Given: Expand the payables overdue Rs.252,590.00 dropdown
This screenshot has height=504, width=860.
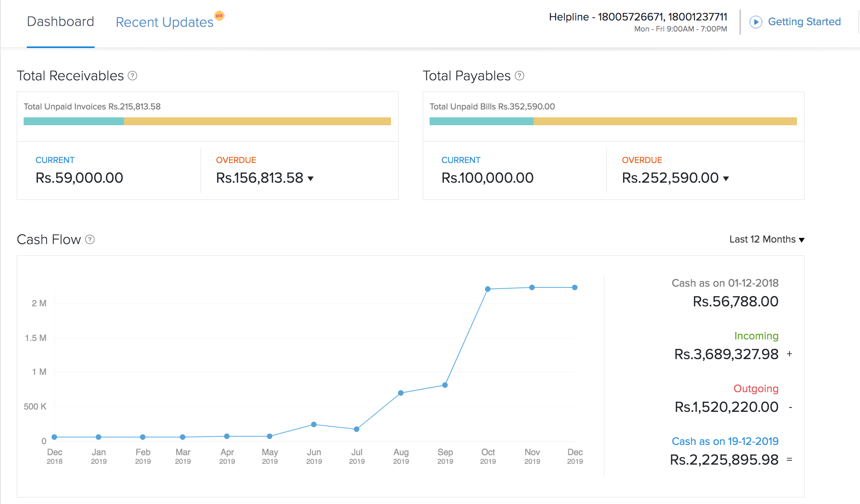Looking at the screenshot, I should [726, 179].
